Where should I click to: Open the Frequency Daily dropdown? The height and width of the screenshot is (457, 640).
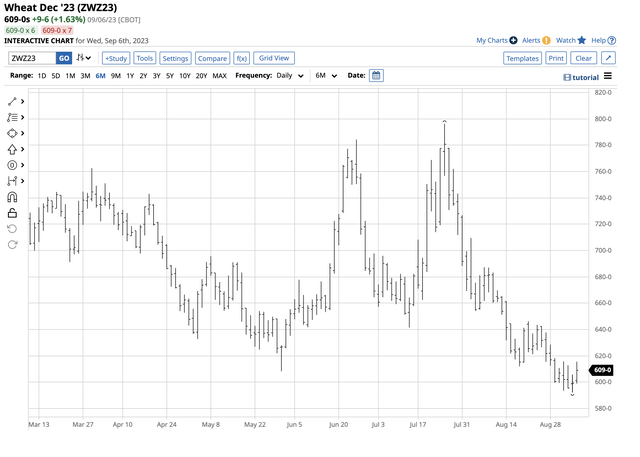(x=290, y=76)
